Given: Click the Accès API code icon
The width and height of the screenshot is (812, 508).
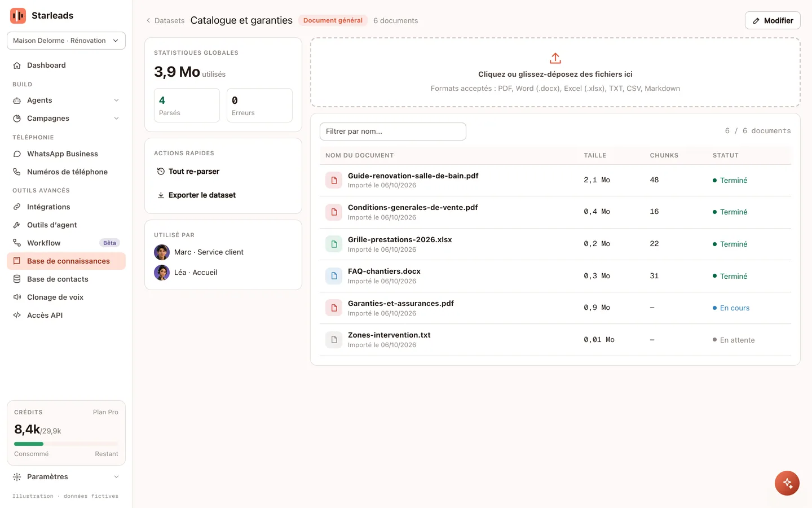Looking at the screenshot, I should point(17,316).
